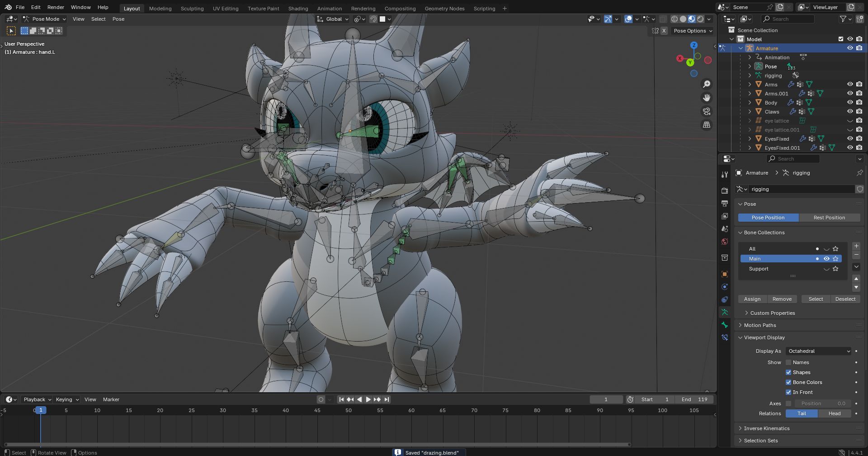This screenshot has height=456, width=868.
Task: Click the outliner Search field
Action: pos(788,19)
